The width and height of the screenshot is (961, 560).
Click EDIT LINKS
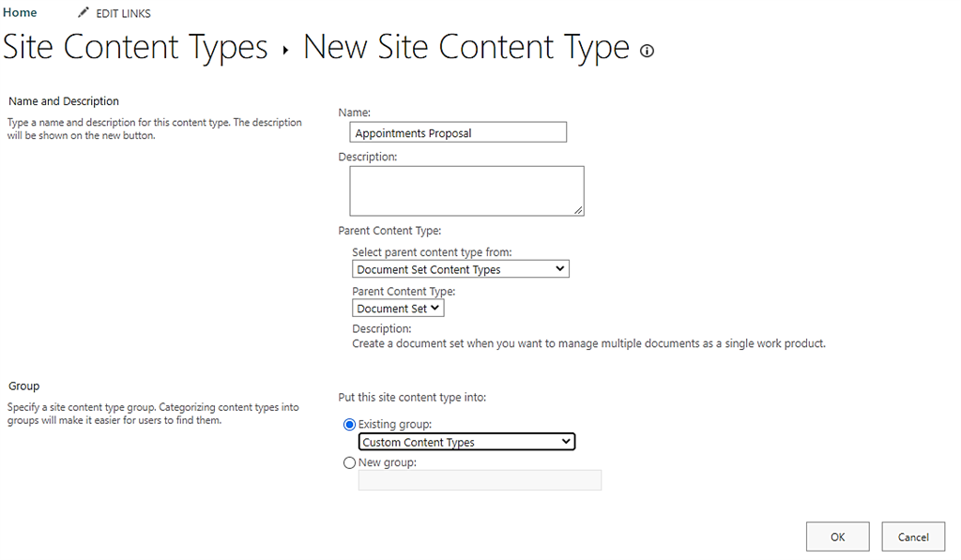tap(122, 13)
